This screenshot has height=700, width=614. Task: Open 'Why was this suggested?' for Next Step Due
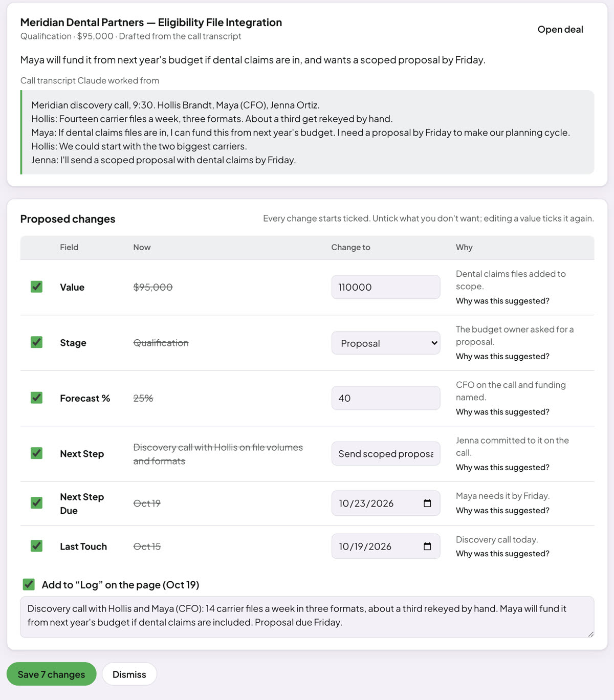click(502, 511)
